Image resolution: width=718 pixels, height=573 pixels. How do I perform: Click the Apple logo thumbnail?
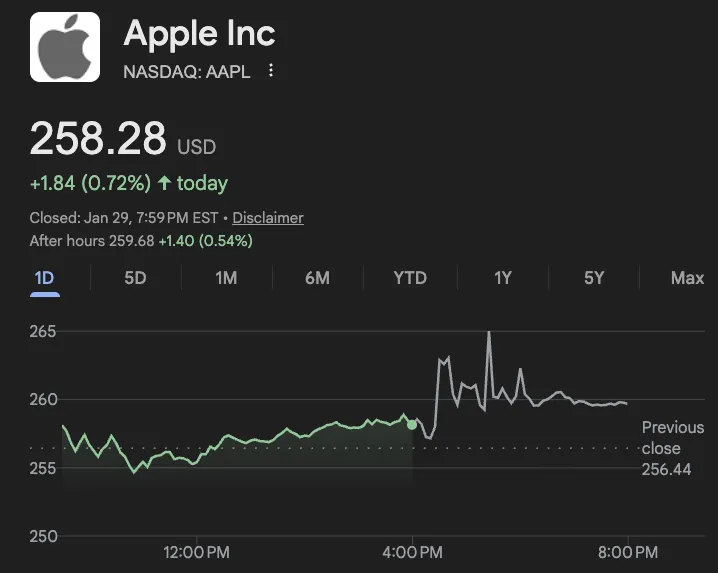tap(65, 47)
